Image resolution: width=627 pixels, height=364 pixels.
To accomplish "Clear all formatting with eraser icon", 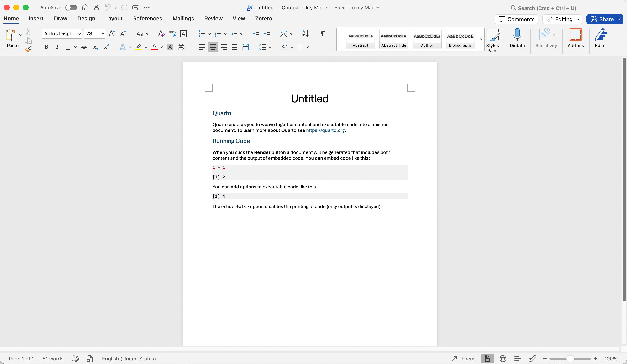I will point(161,33).
